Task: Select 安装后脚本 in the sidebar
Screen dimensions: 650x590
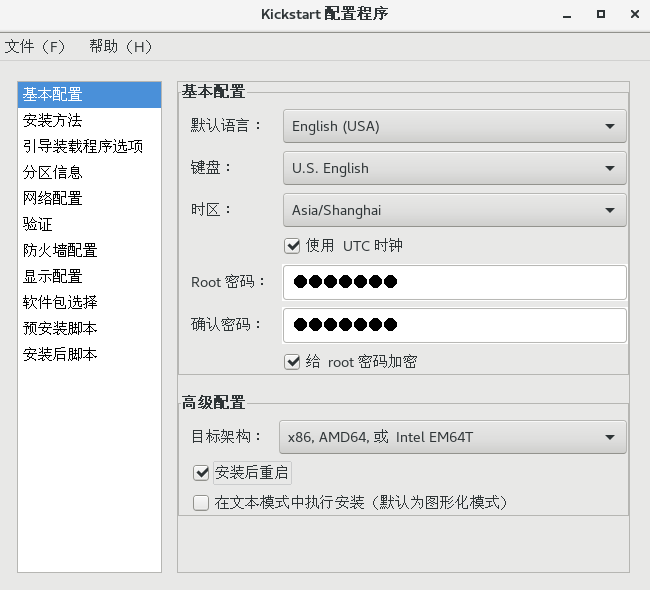Action: click(90, 354)
